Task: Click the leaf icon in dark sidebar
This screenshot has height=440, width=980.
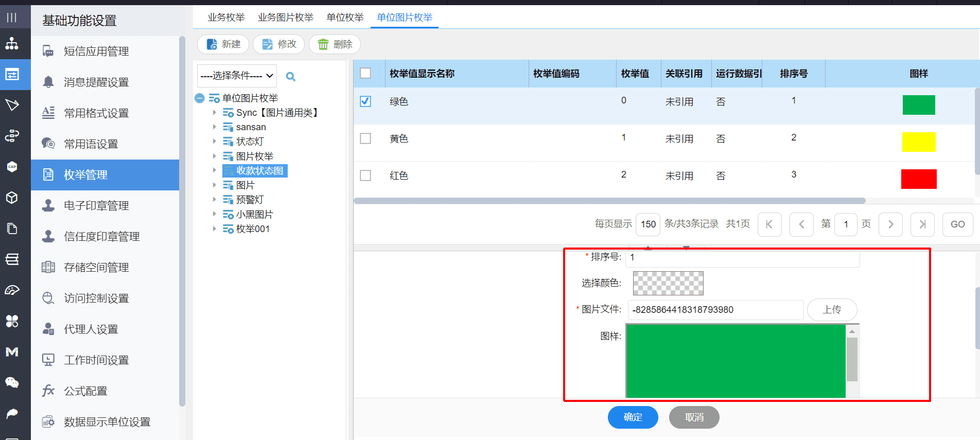Action: [x=12, y=413]
